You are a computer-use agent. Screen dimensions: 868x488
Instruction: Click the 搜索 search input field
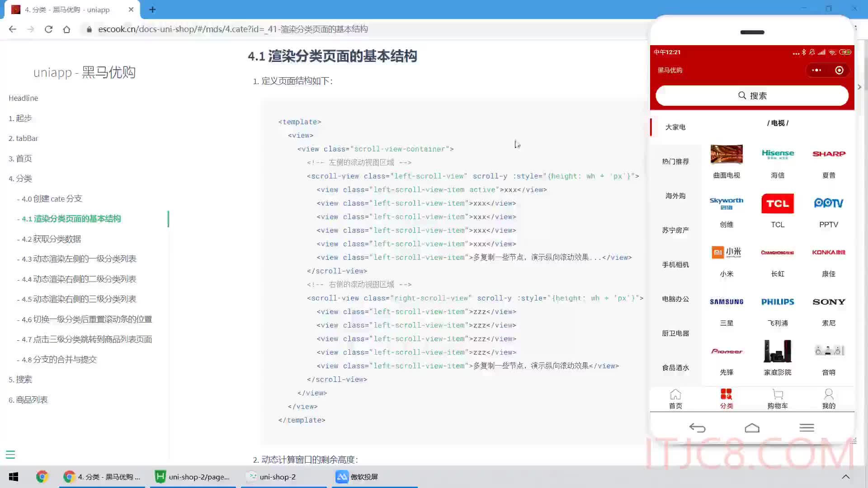point(752,95)
